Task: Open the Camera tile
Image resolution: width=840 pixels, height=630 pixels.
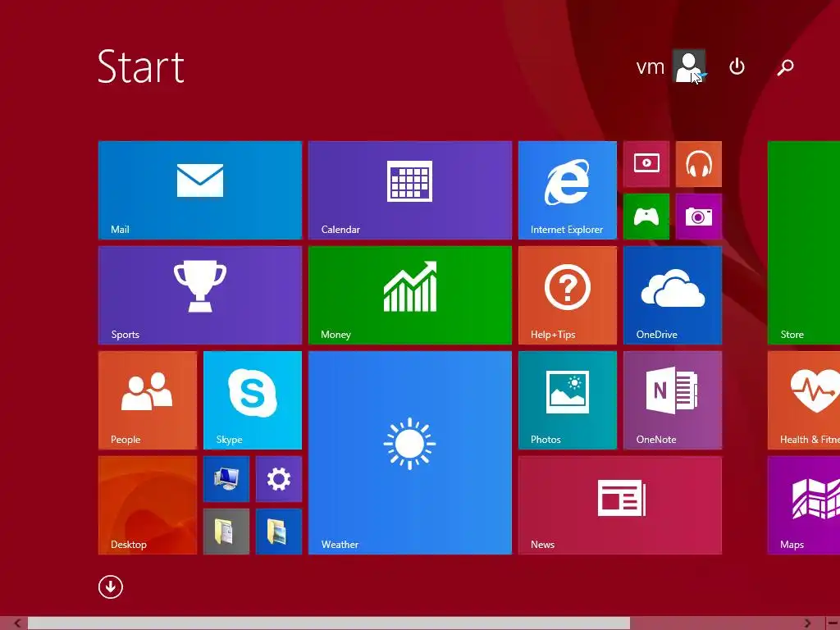Action: coord(699,217)
